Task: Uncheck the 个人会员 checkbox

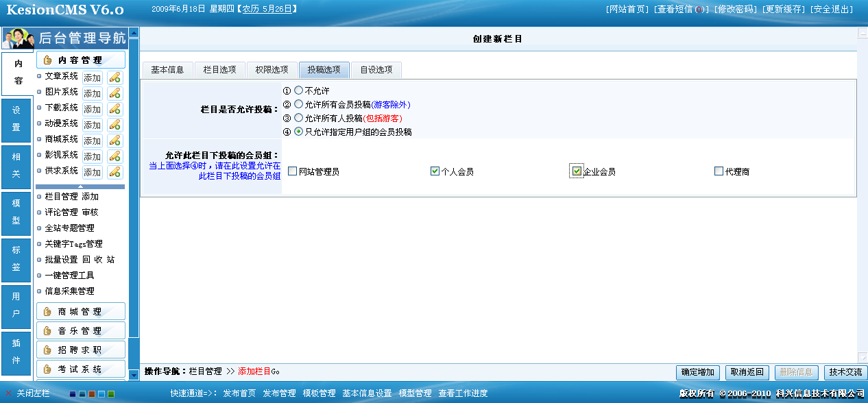Action: click(435, 171)
